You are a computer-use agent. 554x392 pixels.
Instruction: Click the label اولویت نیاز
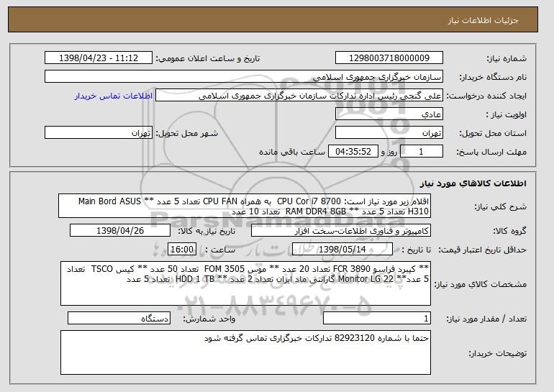coord(506,115)
